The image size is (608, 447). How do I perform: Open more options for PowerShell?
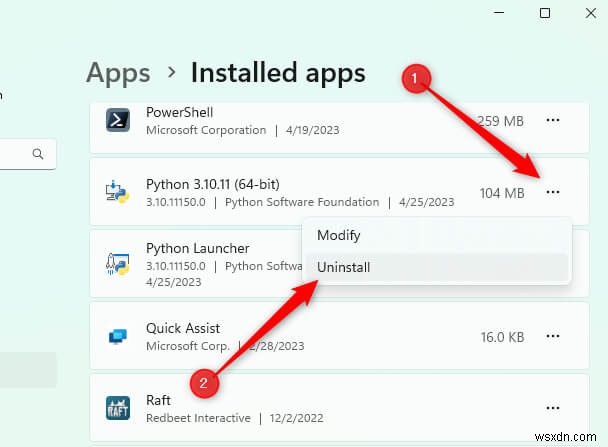coord(553,120)
